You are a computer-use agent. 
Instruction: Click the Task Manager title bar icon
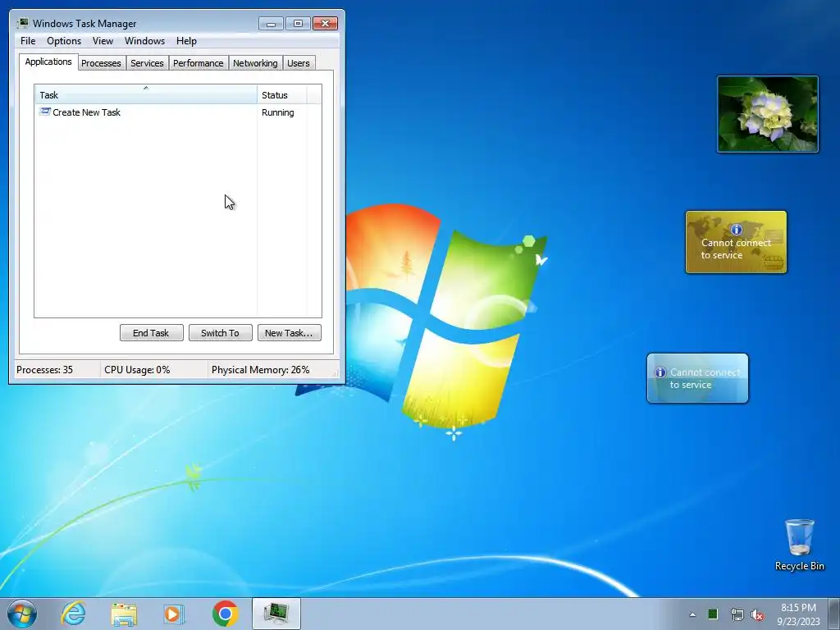coord(22,23)
